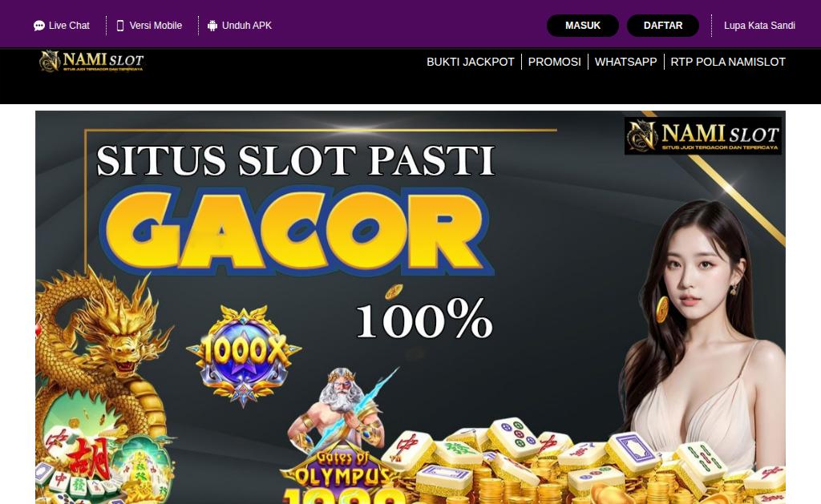Open the Live Chat link

69,26
